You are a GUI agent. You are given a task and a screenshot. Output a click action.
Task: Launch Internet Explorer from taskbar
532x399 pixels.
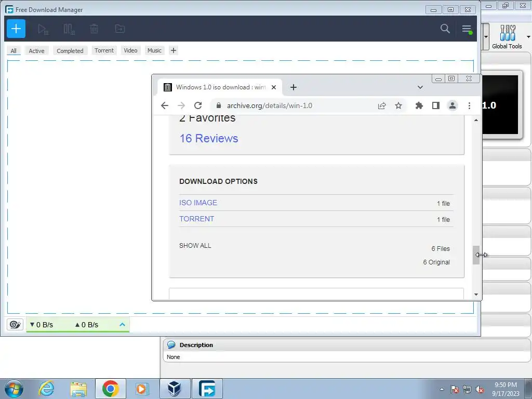(x=46, y=389)
